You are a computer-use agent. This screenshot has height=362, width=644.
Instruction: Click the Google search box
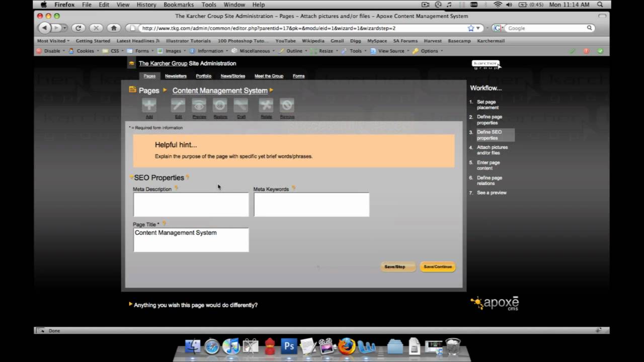(545, 28)
